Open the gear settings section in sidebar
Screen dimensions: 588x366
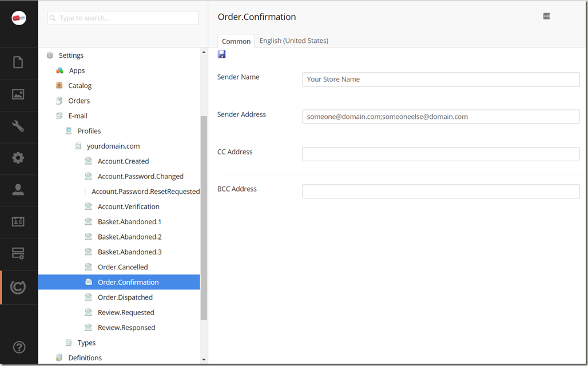(x=18, y=158)
